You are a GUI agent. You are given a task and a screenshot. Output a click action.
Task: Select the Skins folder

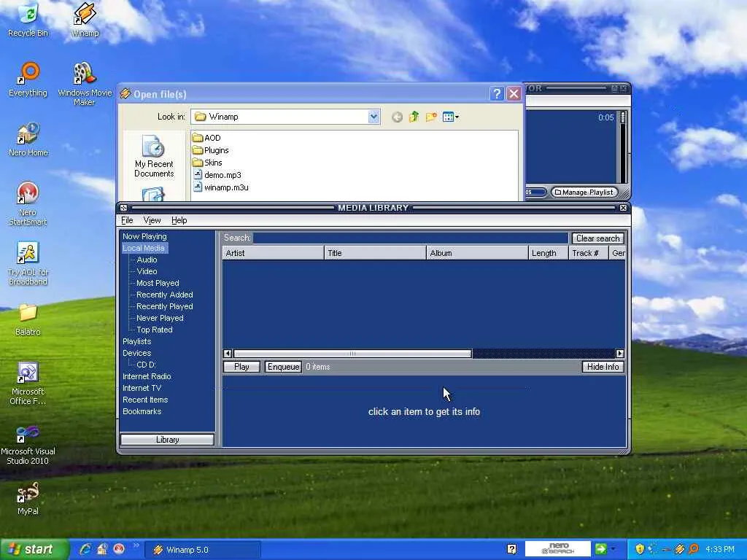pos(207,163)
